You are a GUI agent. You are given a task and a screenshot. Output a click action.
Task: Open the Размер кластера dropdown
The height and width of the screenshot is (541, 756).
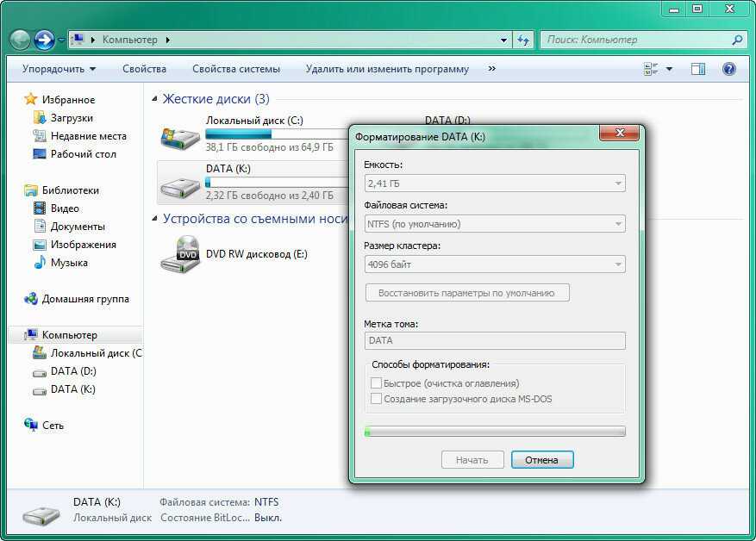(x=495, y=264)
